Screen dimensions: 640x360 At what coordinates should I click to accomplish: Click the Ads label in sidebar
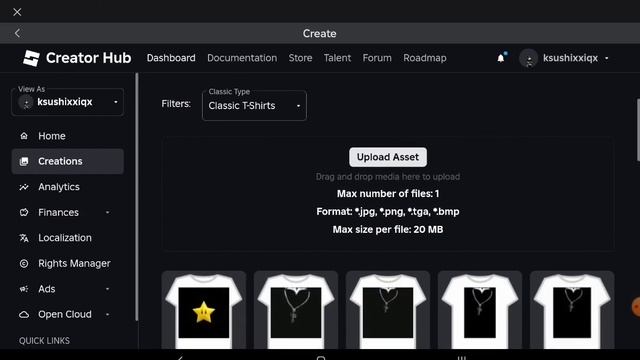coord(47,289)
